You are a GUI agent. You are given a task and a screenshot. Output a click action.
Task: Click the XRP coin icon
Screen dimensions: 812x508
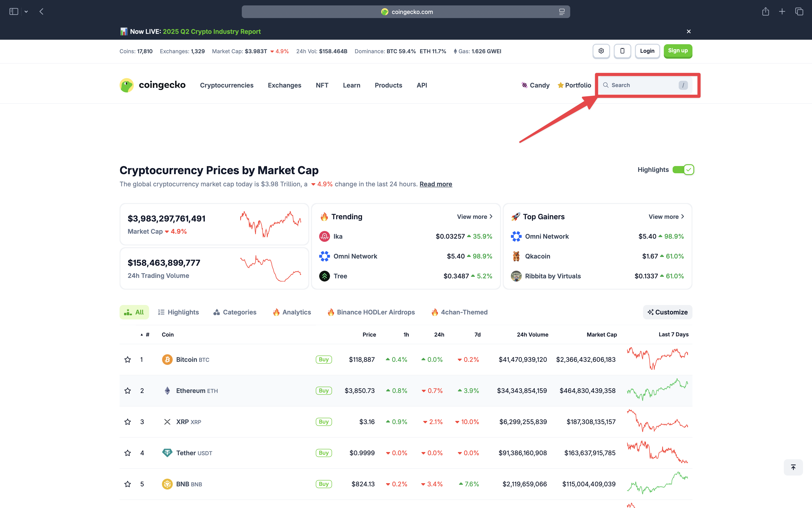[x=167, y=422]
